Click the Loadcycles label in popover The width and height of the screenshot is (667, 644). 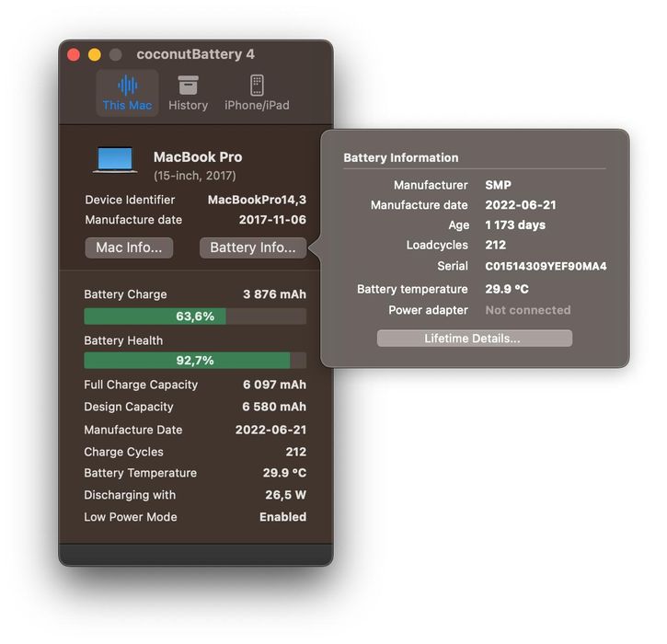pos(437,245)
